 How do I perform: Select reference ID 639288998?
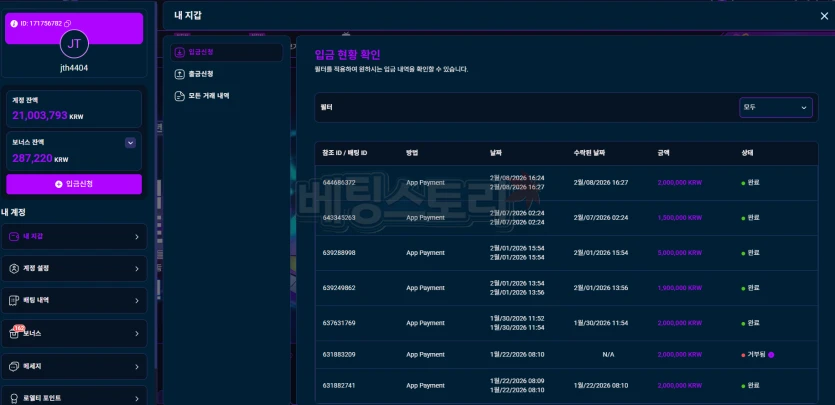(339, 253)
